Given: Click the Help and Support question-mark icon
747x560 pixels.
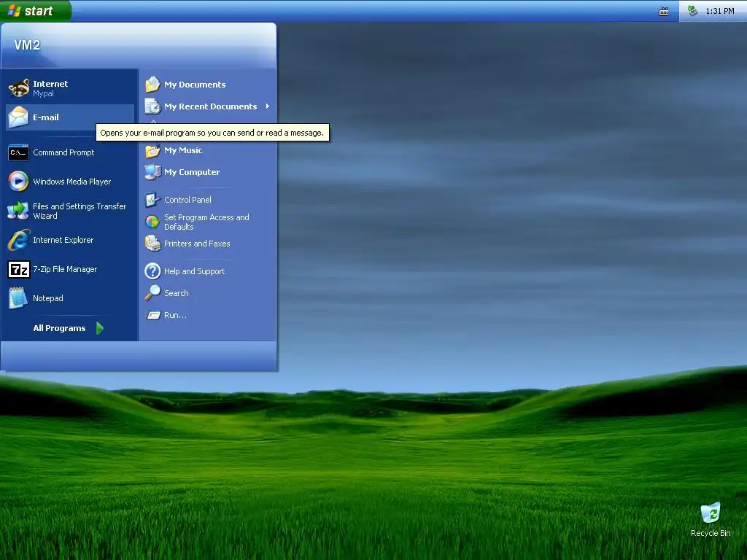Looking at the screenshot, I should [153, 271].
